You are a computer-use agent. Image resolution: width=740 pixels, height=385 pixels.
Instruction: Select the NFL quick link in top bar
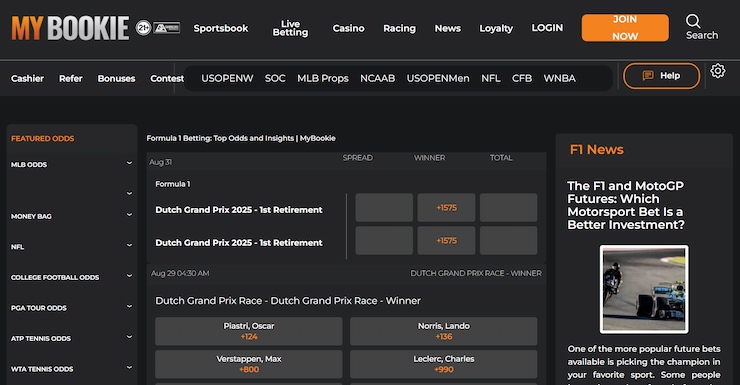click(491, 78)
